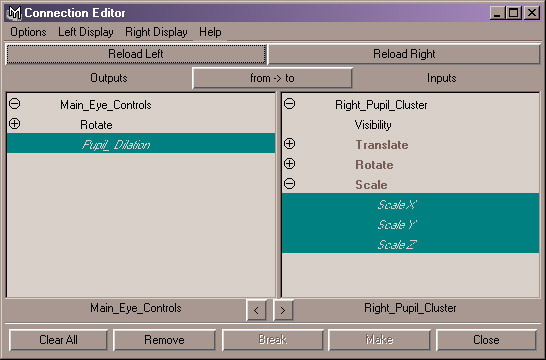Click the Clear All button
The height and width of the screenshot is (360, 546).
[58, 340]
